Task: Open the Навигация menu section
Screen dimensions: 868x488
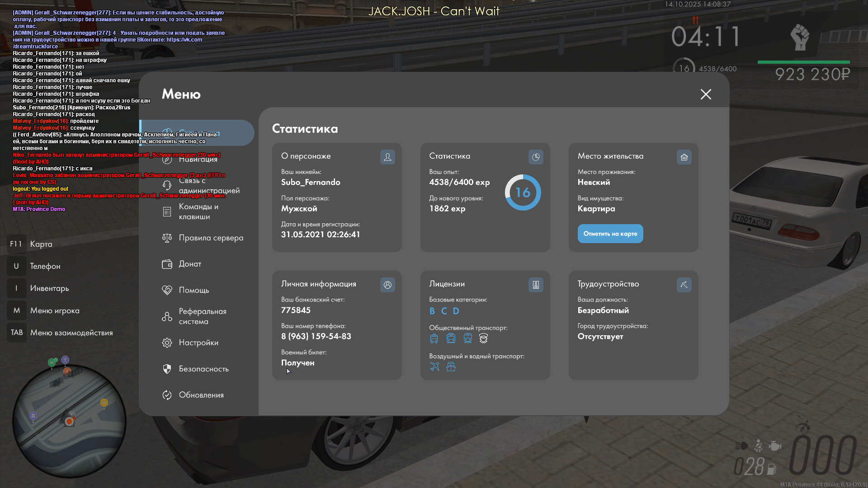Action: 198,159
